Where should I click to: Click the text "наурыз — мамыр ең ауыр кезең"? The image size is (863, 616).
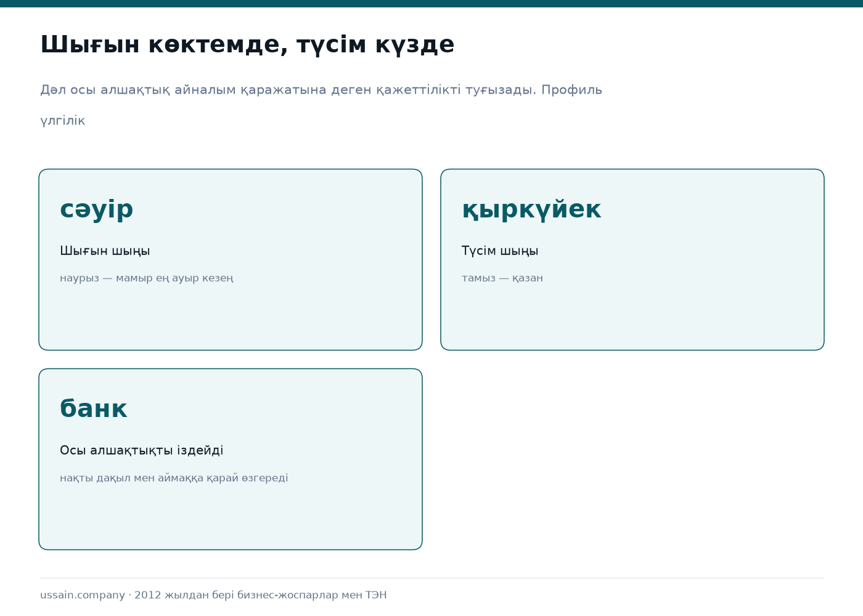[147, 278]
